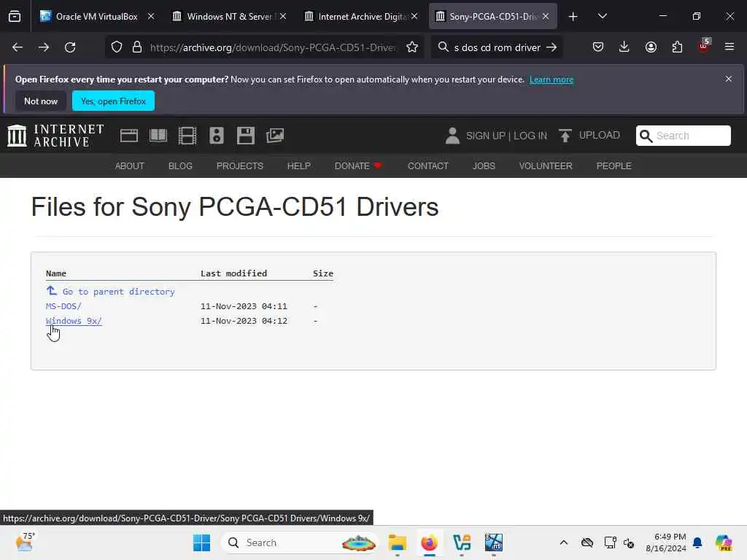The width and height of the screenshot is (747, 560).
Task: Open the MS-DOS/ folder link
Action: 64,306
